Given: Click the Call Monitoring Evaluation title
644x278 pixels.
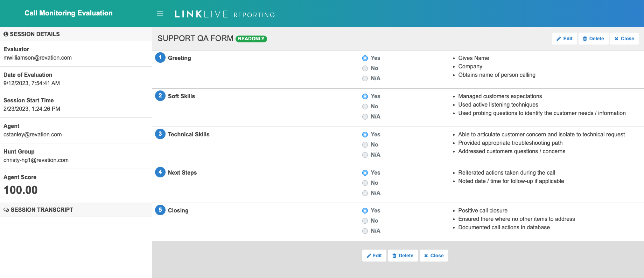Looking at the screenshot, I should tap(69, 13).
